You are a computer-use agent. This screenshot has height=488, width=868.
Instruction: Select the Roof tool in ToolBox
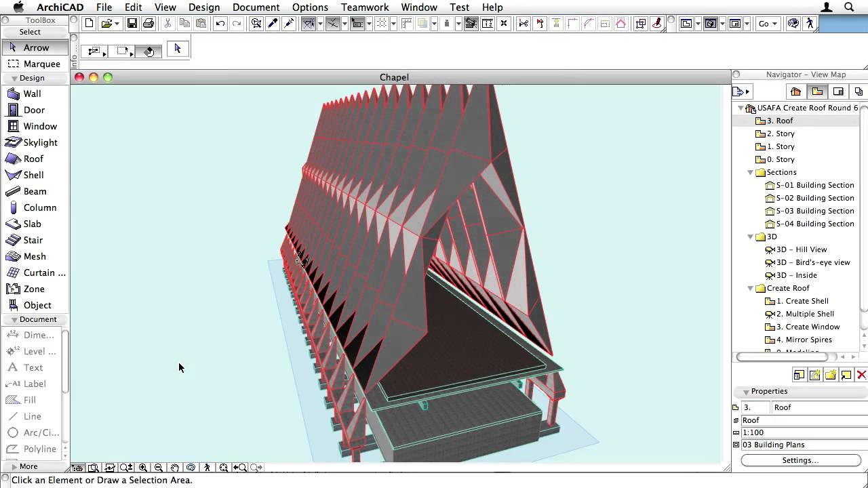click(x=34, y=159)
